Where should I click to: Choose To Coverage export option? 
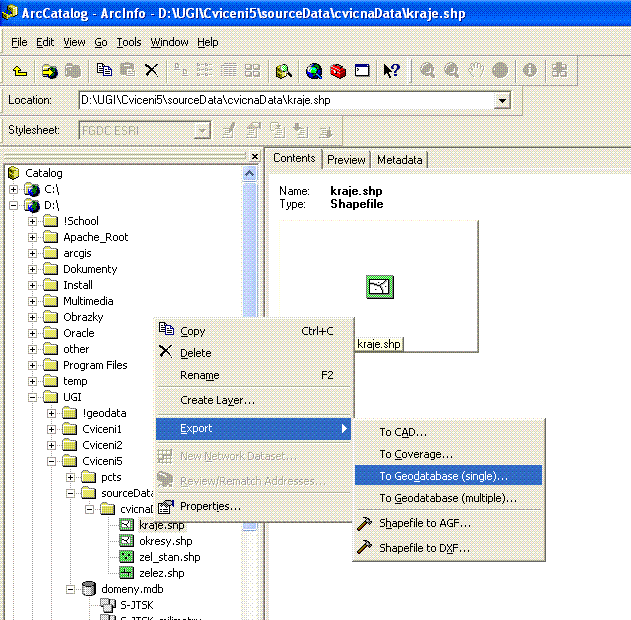click(x=448, y=454)
